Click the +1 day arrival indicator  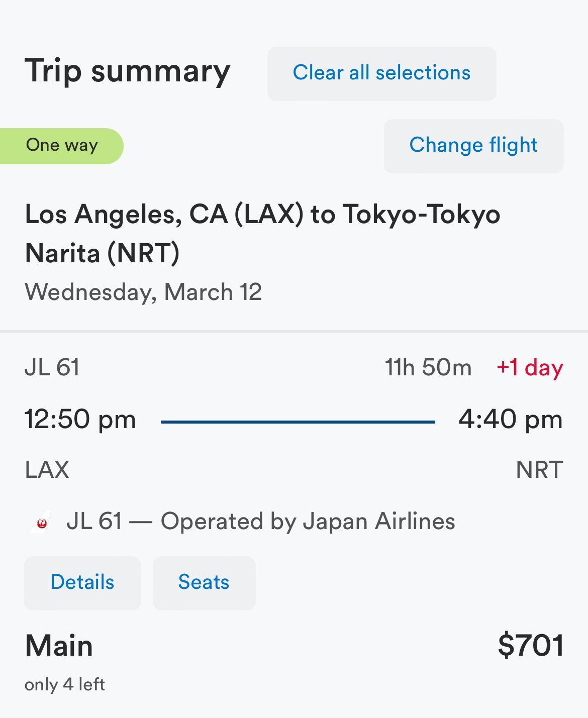[x=530, y=367]
